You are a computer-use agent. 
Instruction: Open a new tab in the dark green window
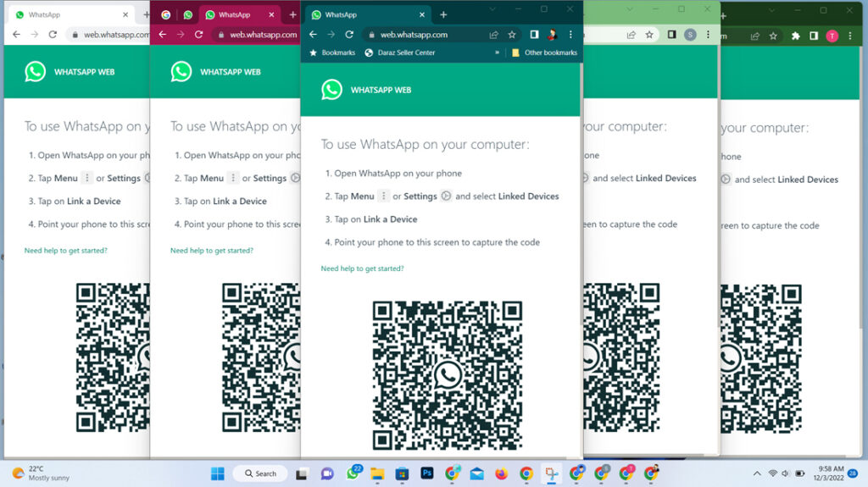pos(723,16)
